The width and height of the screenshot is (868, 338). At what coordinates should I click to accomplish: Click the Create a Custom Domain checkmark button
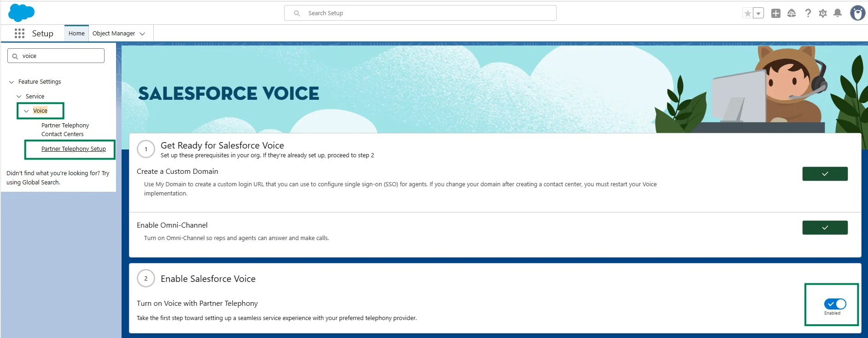pyautogui.click(x=825, y=174)
